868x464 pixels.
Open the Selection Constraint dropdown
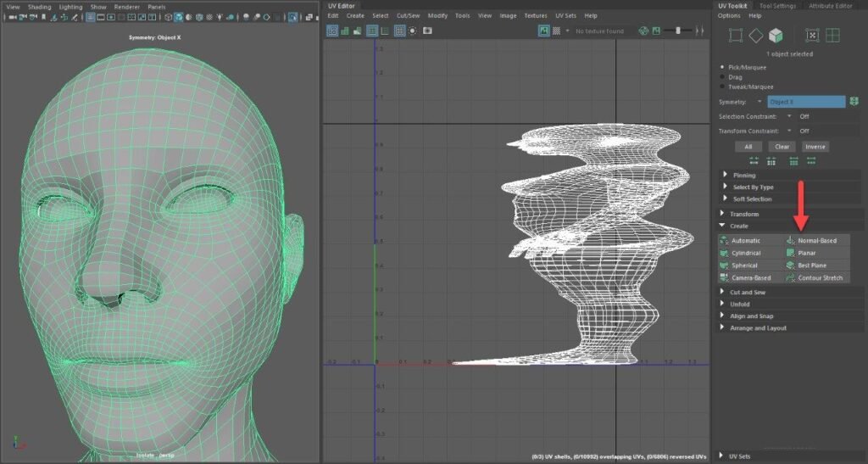pos(789,116)
